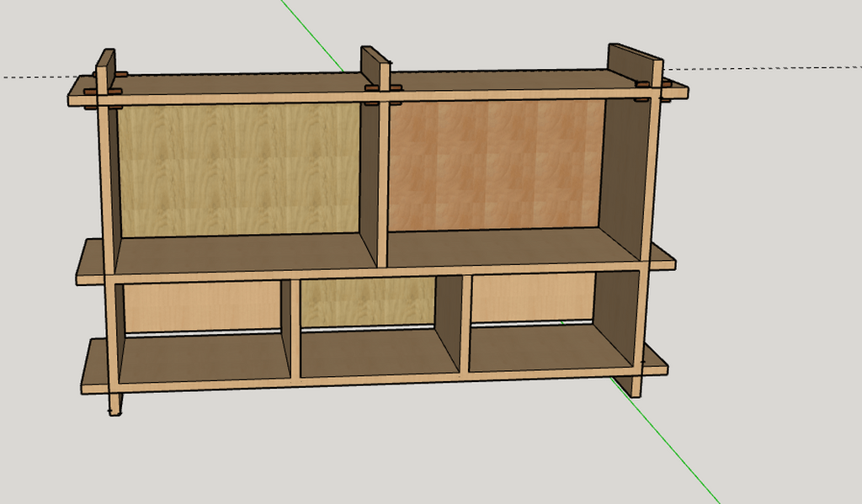Select the divider between lower-left and lower-middle compartments
This screenshot has width=862, height=504.
[295, 330]
